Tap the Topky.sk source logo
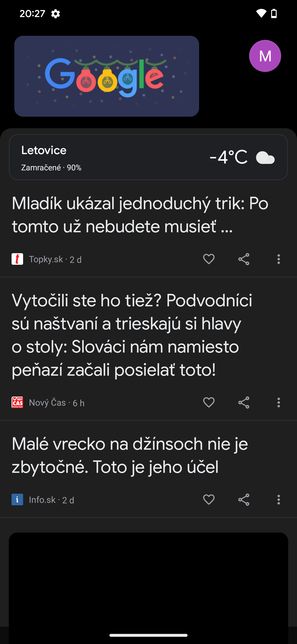Image resolution: width=297 pixels, height=644 pixels. [x=17, y=259]
